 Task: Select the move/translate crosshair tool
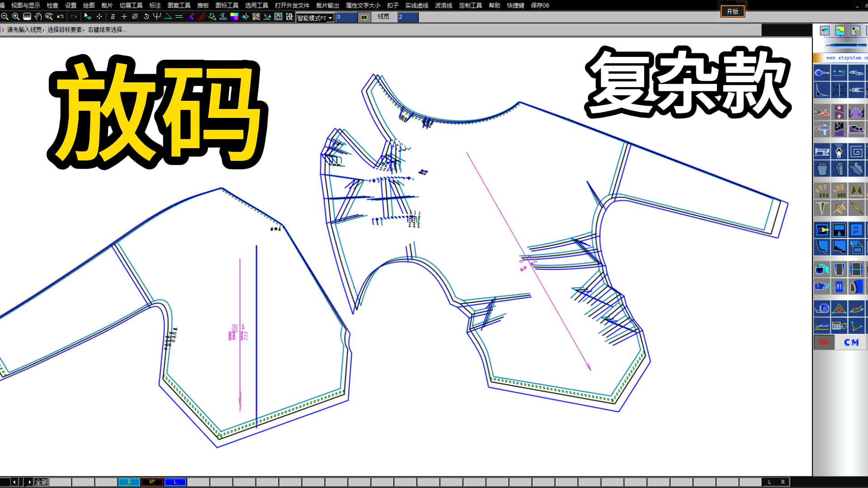coord(99,17)
